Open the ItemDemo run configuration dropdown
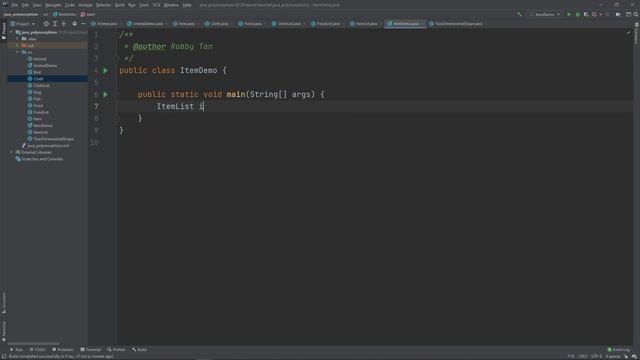The image size is (640, 360). pyautogui.click(x=545, y=14)
